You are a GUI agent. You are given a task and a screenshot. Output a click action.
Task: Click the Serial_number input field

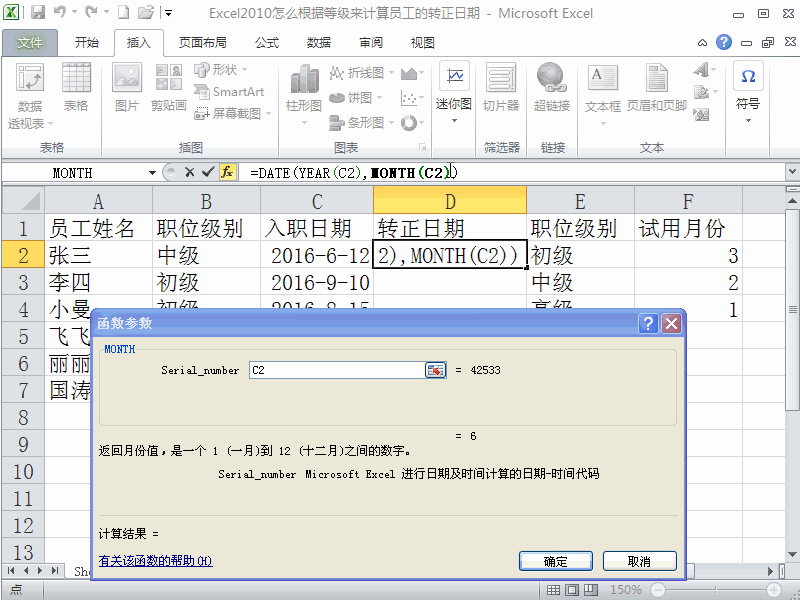[x=337, y=370]
